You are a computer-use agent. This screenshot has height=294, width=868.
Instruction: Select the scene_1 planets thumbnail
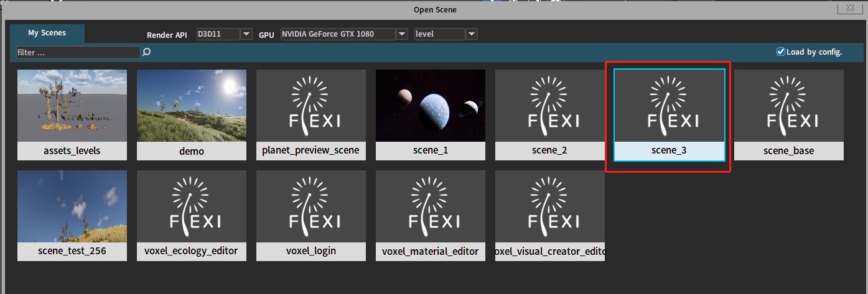pyautogui.click(x=430, y=105)
